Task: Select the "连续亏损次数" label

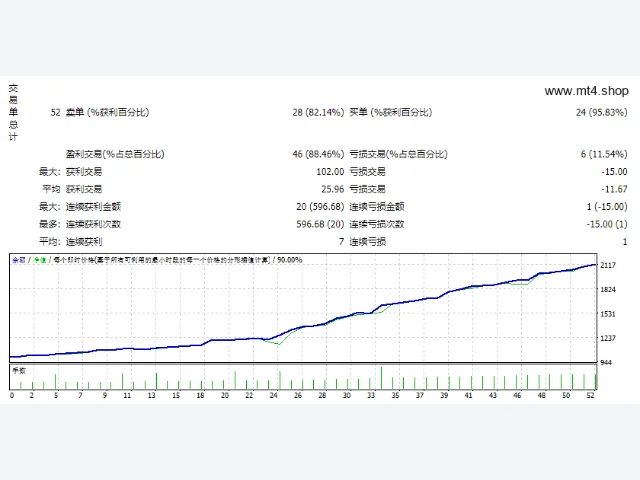Action: coord(377,224)
